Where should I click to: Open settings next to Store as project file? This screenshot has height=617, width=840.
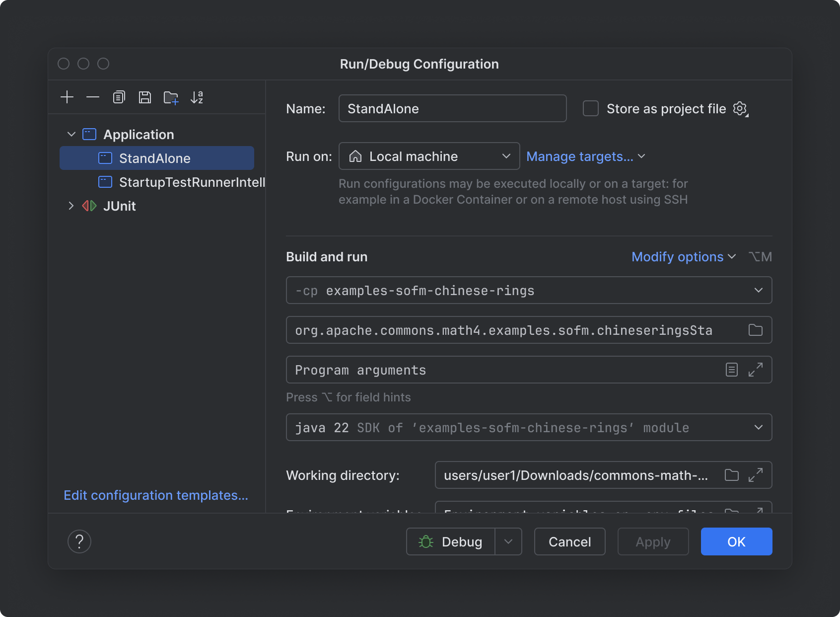pos(740,108)
